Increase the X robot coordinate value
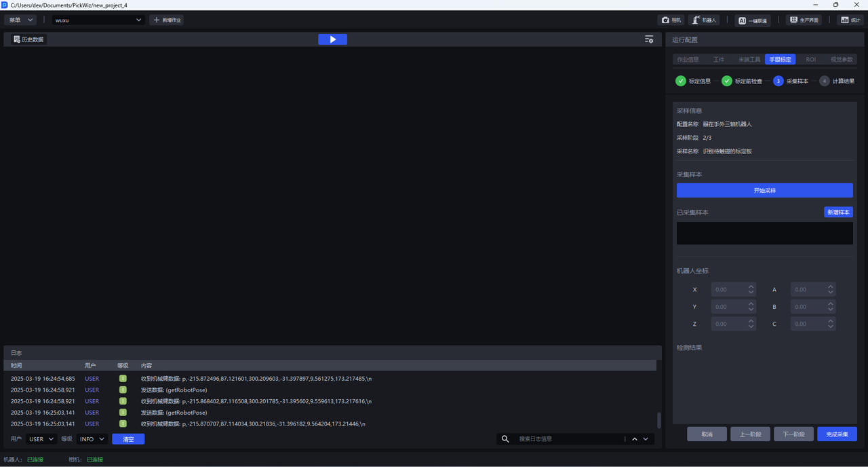The height and width of the screenshot is (467, 868). point(751,286)
